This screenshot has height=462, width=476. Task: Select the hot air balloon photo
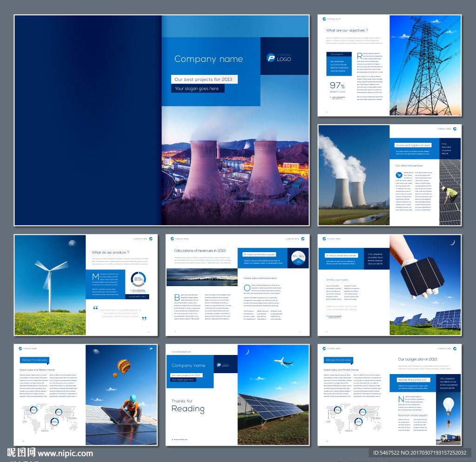coord(121,395)
